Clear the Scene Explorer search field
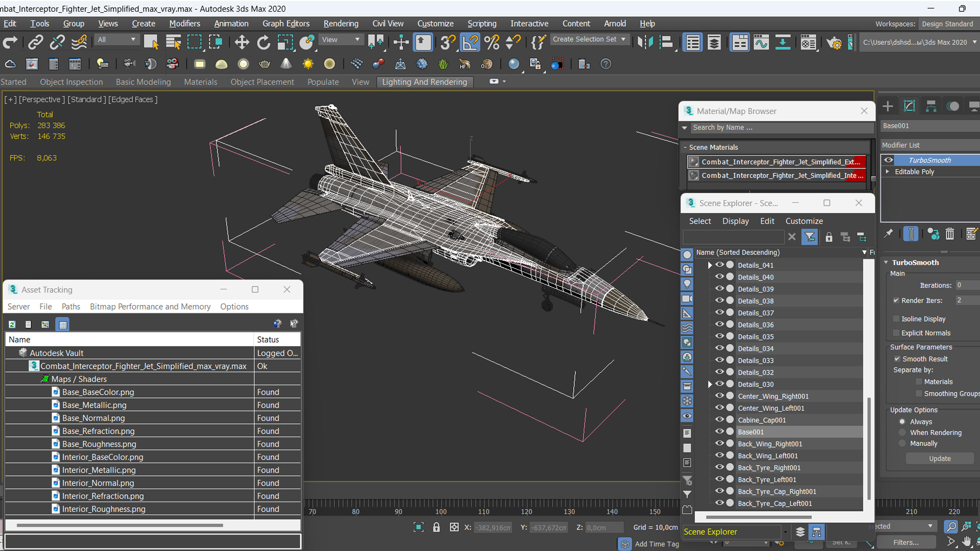 pos(792,237)
